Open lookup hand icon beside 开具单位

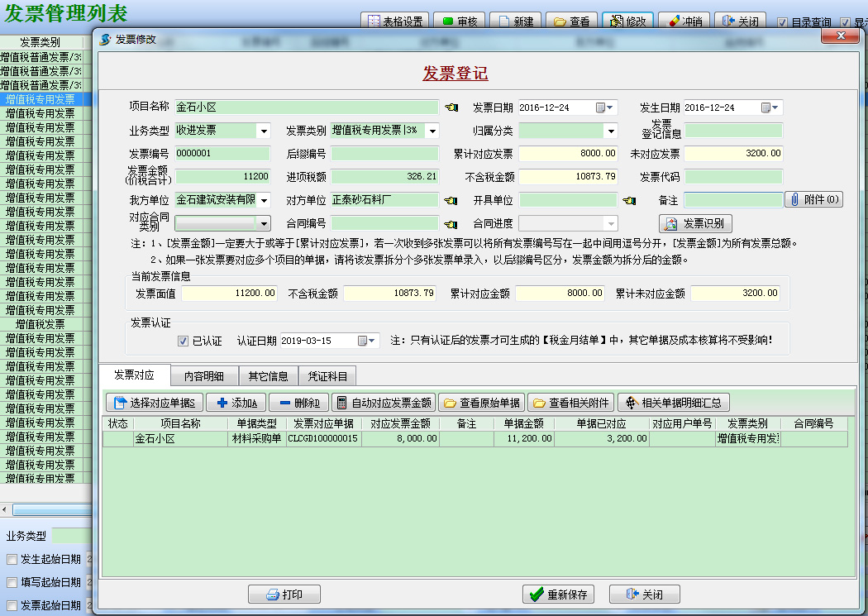coord(629,200)
